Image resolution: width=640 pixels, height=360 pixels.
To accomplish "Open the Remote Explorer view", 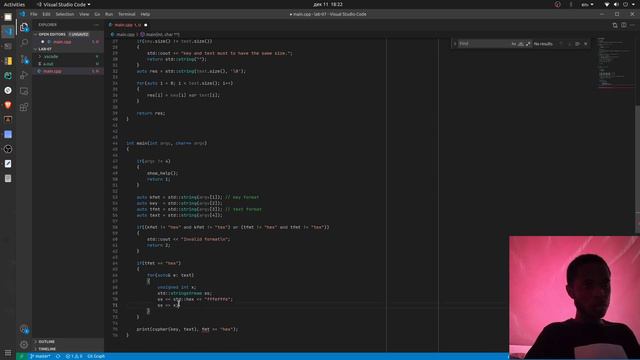I will pyautogui.click(x=24, y=91).
